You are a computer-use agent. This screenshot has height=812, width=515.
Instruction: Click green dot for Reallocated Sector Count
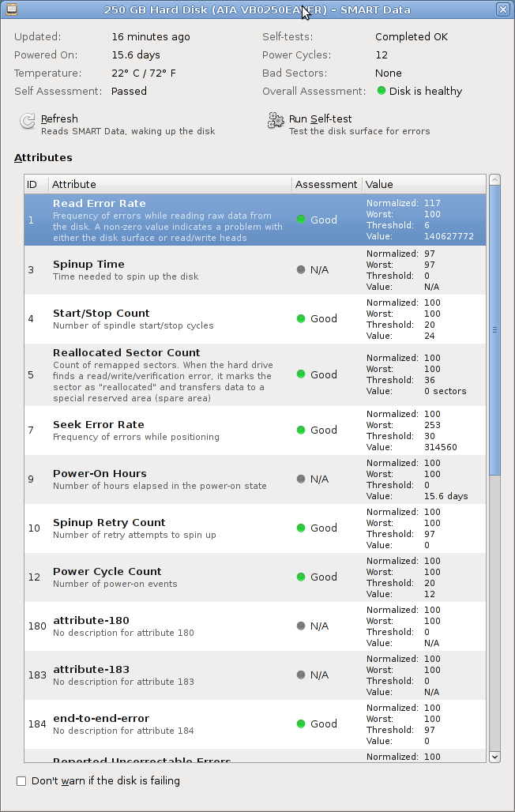tap(301, 374)
